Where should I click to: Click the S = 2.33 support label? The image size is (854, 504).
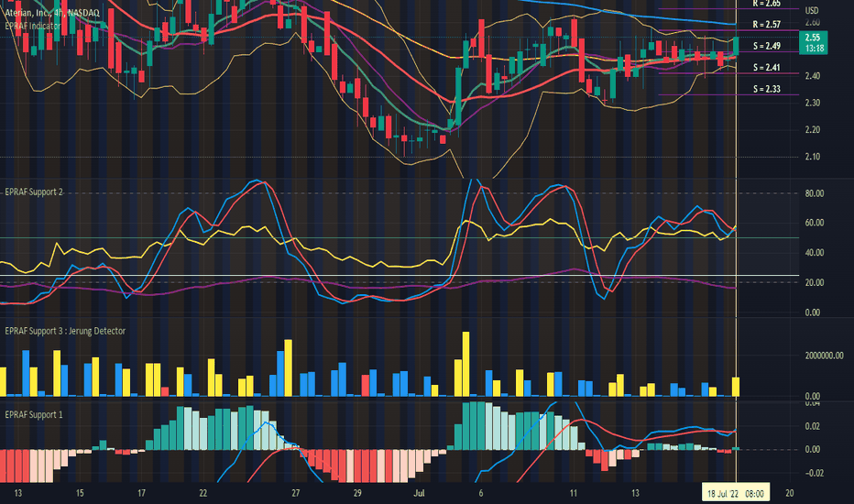766,89
